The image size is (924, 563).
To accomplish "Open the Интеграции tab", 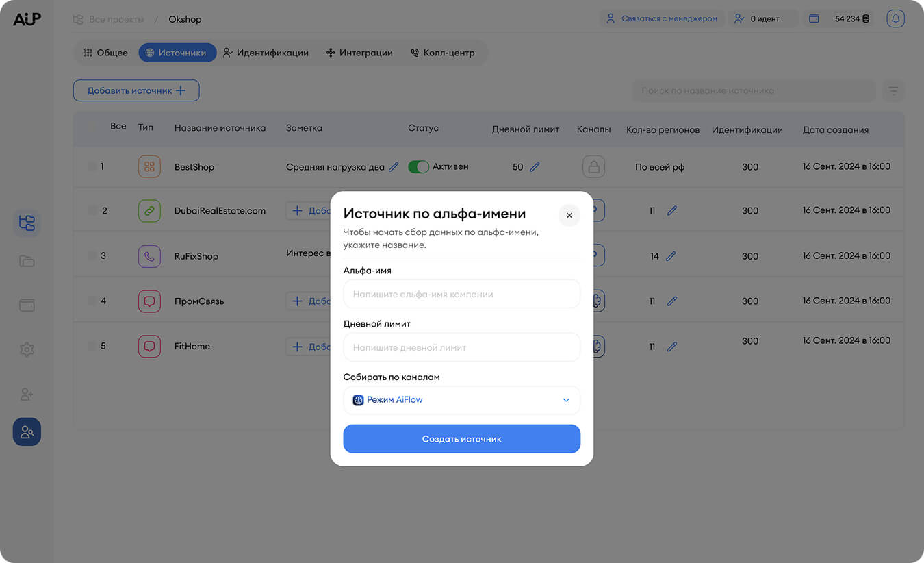I will pos(359,53).
